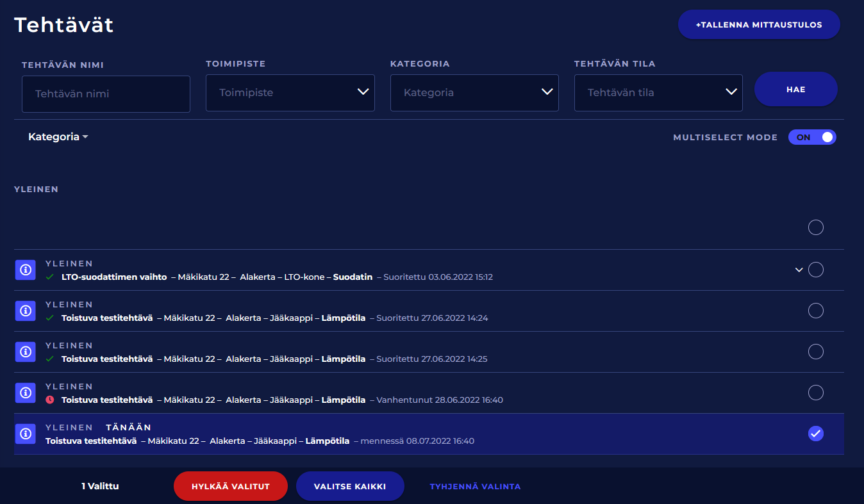Click Tyhjennä valinta link

475,487
